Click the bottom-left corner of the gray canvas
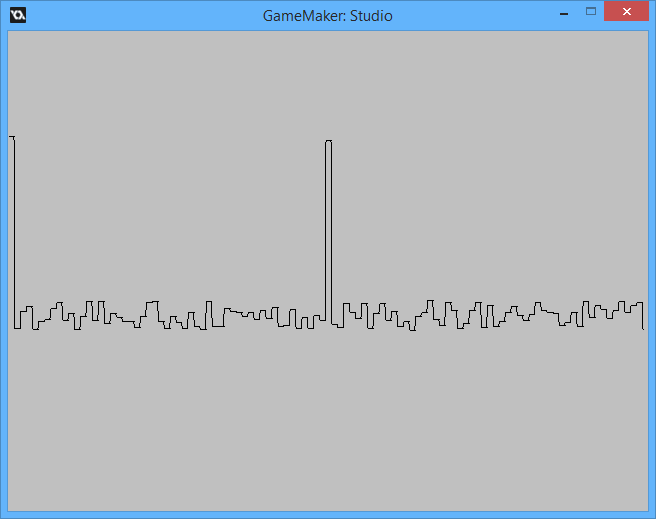 click(10, 508)
